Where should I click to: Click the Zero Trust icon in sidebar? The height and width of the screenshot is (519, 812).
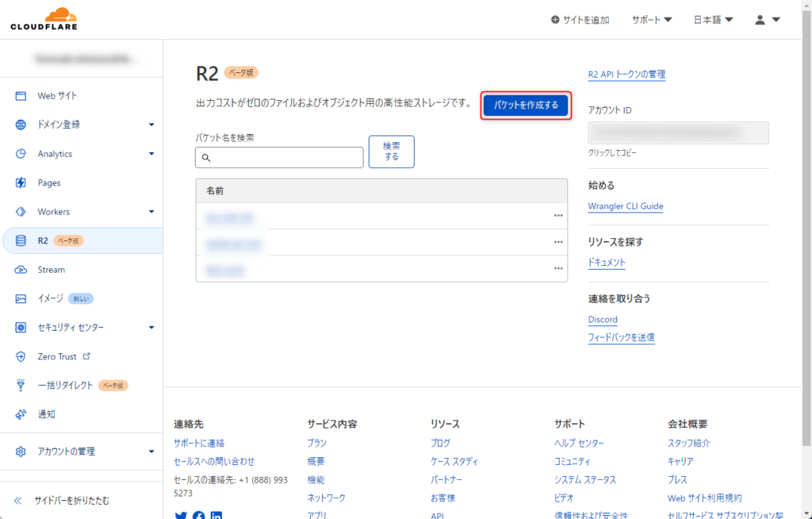pyautogui.click(x=21, y=357)
